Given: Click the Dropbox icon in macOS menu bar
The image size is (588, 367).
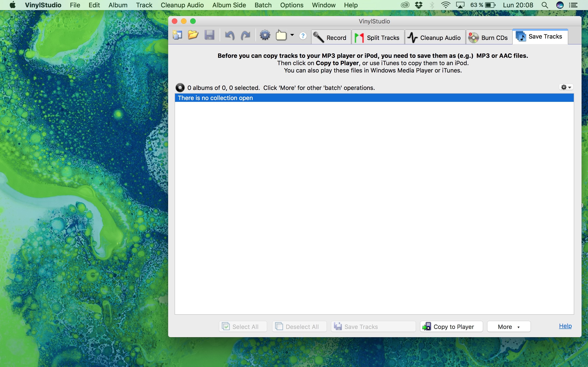Looking at the screenshot, I should click(x=419, y=5).
